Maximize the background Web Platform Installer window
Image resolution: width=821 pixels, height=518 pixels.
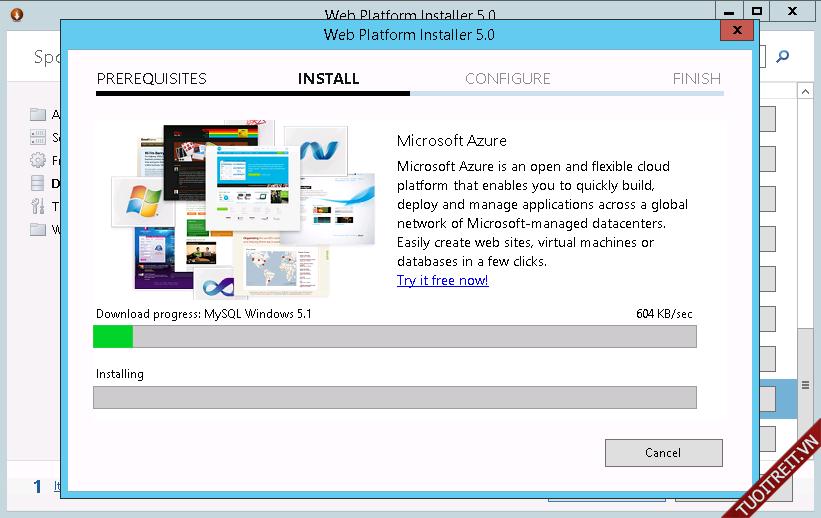point(757,11)
